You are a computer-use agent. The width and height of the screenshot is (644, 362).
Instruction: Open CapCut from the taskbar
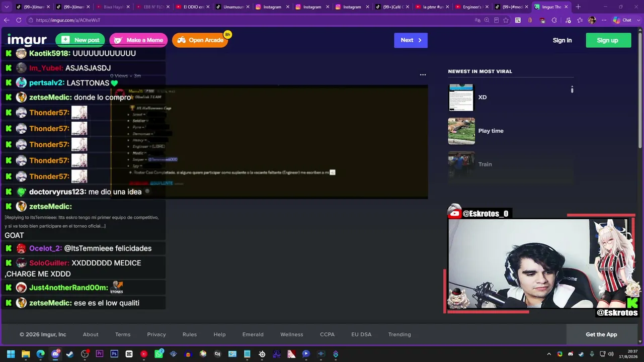(129, 354)
